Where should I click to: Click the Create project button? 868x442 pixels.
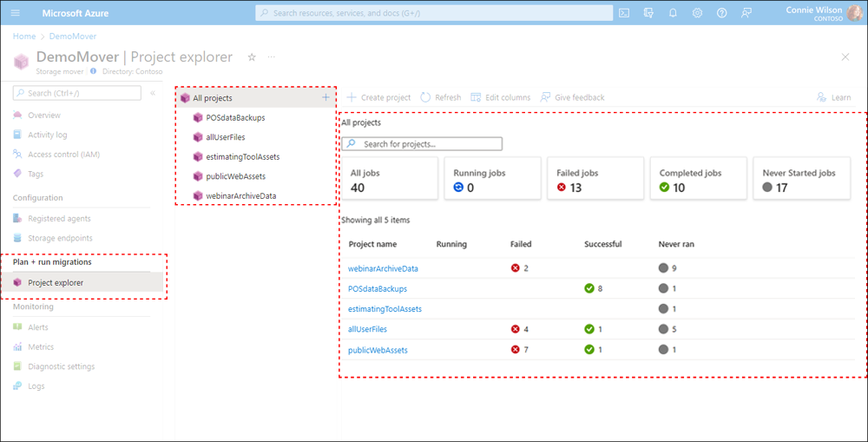click(378, 97)
